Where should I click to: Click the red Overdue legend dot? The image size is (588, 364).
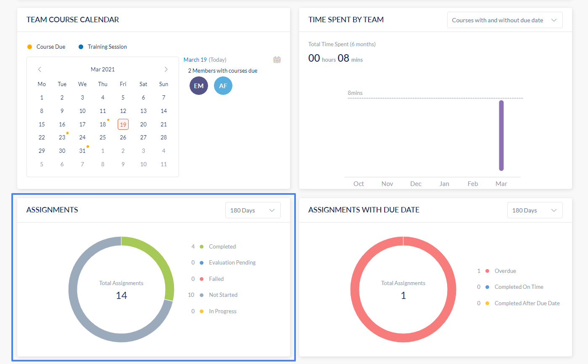tap(487, 271)
